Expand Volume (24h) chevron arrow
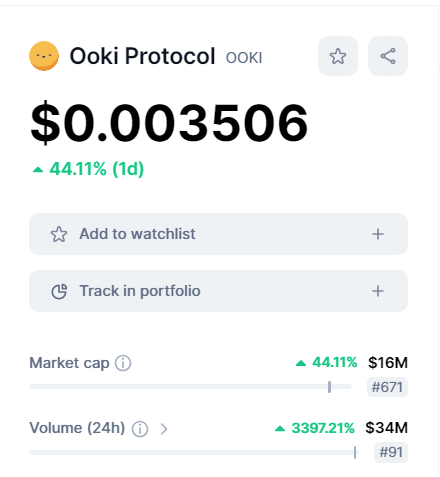 (x=164, y=429)
